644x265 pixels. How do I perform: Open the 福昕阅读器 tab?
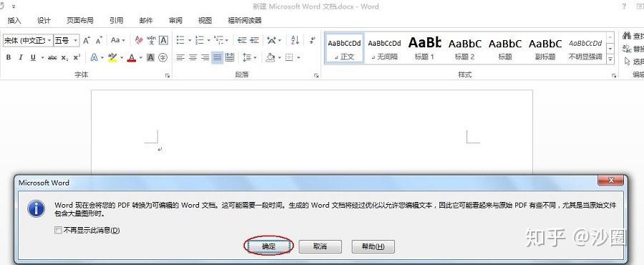(245, 20)
